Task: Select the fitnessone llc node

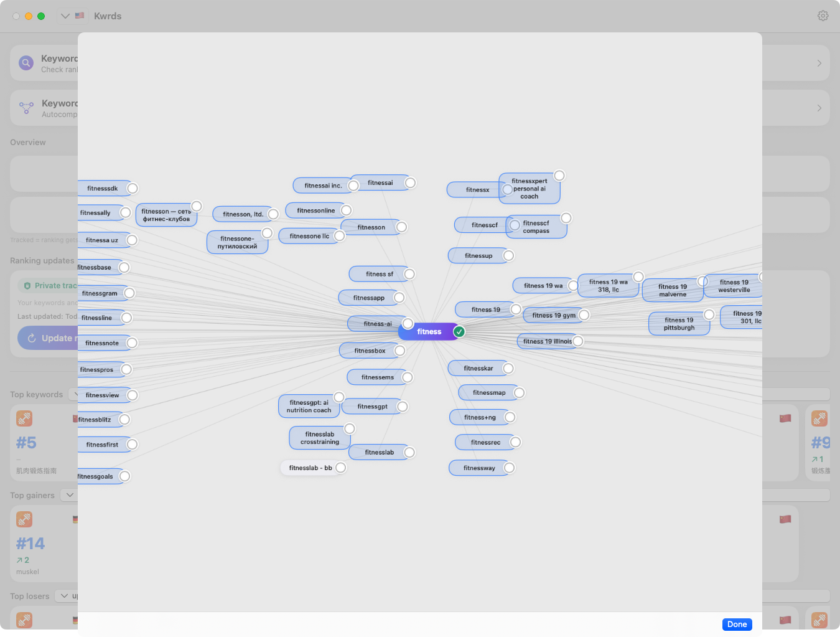Action: tap(309, 236)
